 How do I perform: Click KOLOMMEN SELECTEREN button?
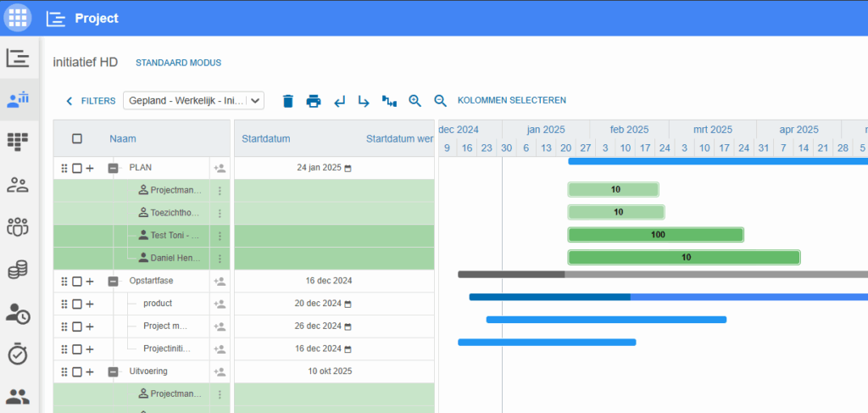pos(511,100)
